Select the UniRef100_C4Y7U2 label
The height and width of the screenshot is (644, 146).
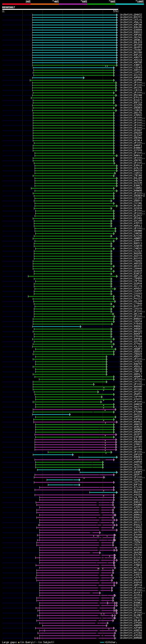tap(131, 382)
